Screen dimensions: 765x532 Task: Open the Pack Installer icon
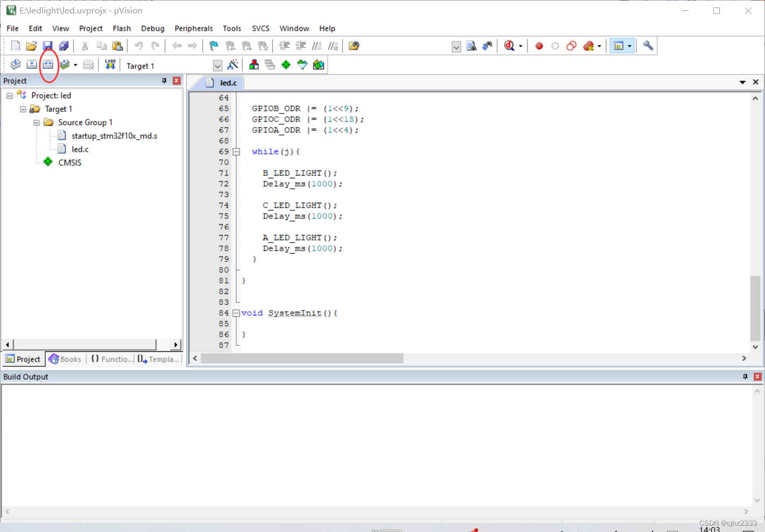(x=318, y=65)
